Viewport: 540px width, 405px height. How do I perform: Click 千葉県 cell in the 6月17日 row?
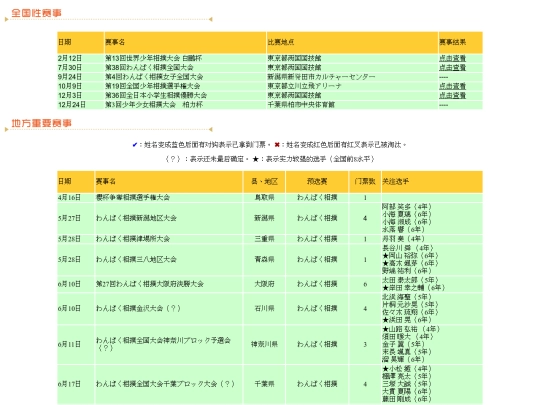click(x=264, y=384)
